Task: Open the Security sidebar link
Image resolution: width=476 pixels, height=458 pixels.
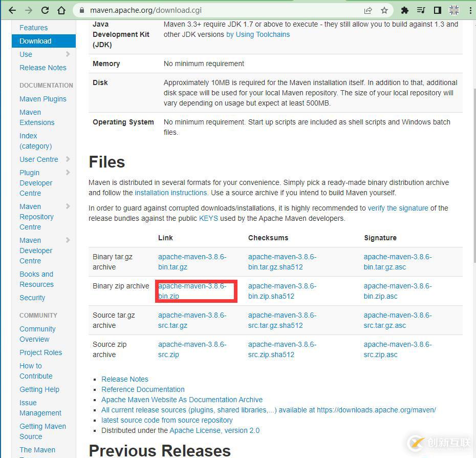Action: 32,298
